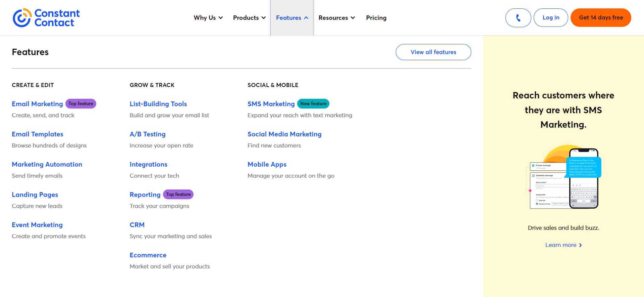Click the Learn more arrow chevron
The image size is (644, 297).
pyautogui.click(x=580, y=245)
